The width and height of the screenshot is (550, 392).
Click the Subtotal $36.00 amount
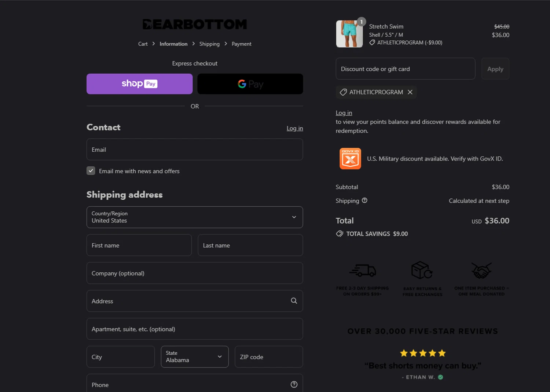click(x=500, y=187)
